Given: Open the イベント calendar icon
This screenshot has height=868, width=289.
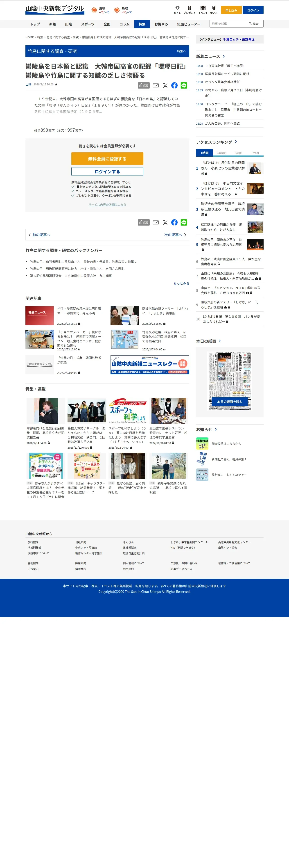Looking at the screenshot, I should click(x=203, y=10).
